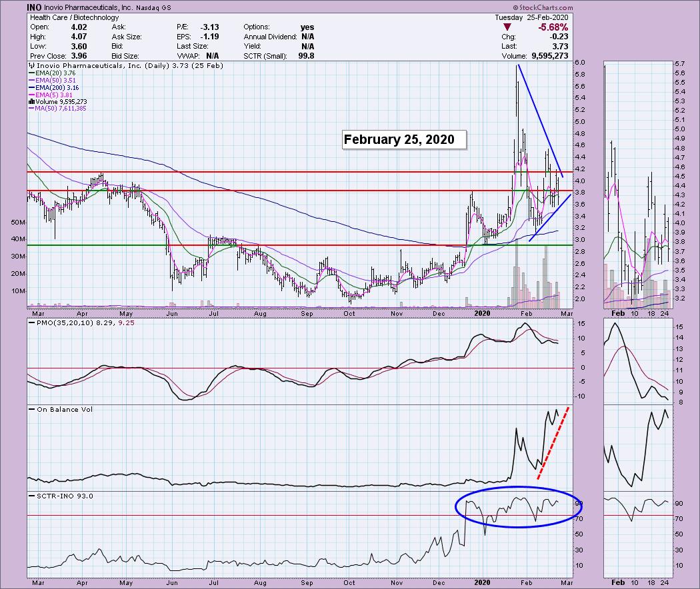The image size is (700, 589).
Task: Select the High value 4.07
Action: [79, 37]
